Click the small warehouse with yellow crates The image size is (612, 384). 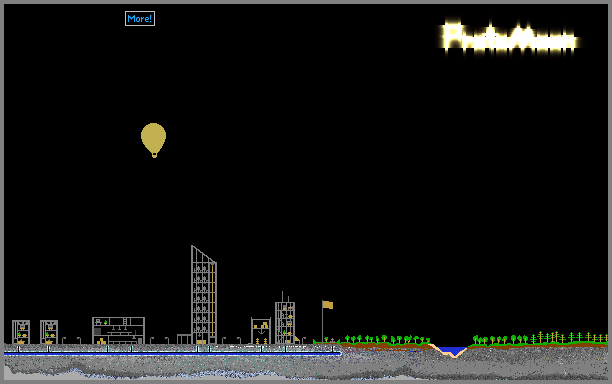coord(261,331)
